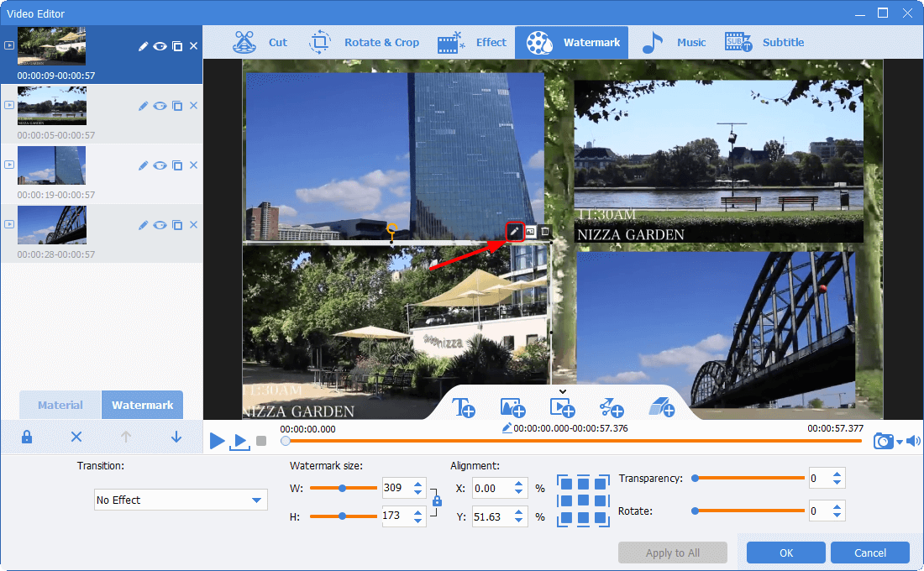Click the eraser Remove Watermark icon

pos(661,408)
